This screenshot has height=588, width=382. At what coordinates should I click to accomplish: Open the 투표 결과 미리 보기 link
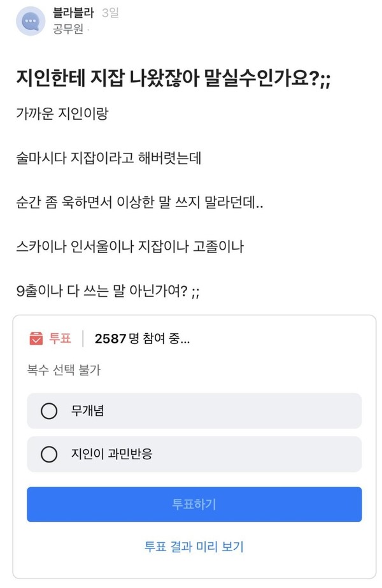[x=194, y=546]
